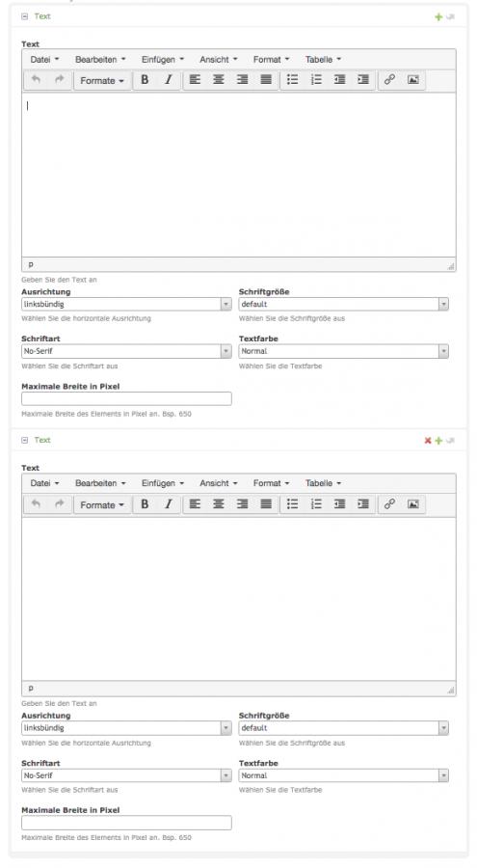Toggle italic in the second text editor

tap(169, 503)
